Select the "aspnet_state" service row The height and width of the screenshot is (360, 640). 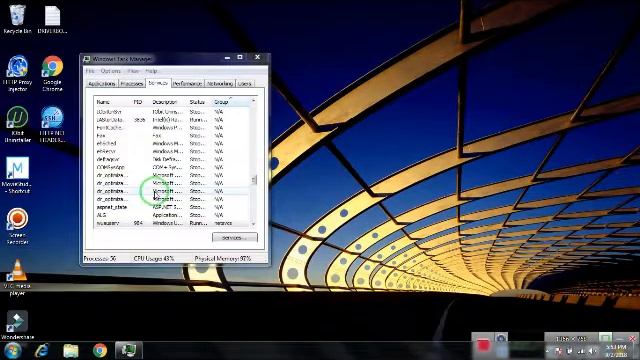click(172, 207)
